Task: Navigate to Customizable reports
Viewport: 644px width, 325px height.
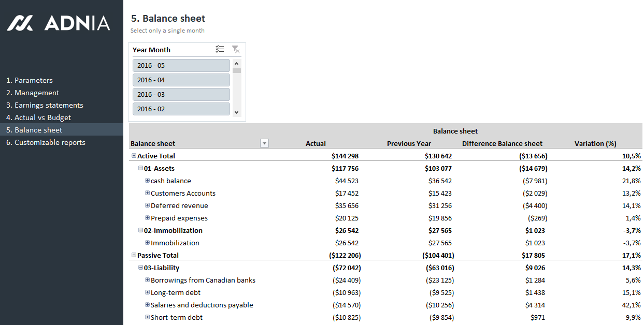Action: (46, 142)
